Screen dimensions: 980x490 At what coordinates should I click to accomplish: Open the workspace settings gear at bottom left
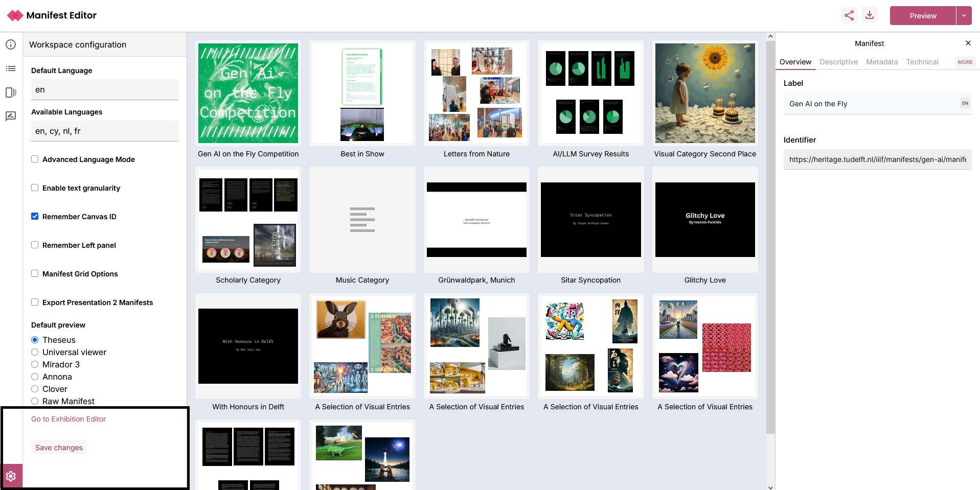click(11, 476)
